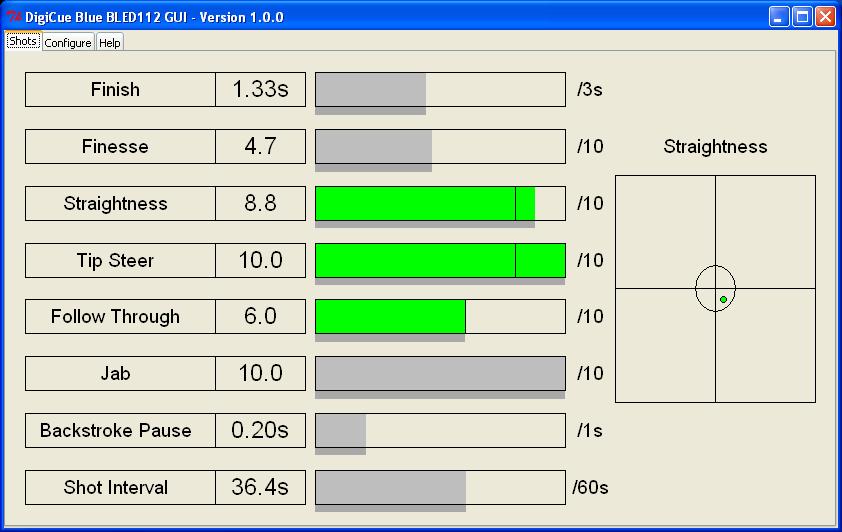Screen dimensions: 842x532
Task: Click the green Straightness progress bar
Action: 424,204
